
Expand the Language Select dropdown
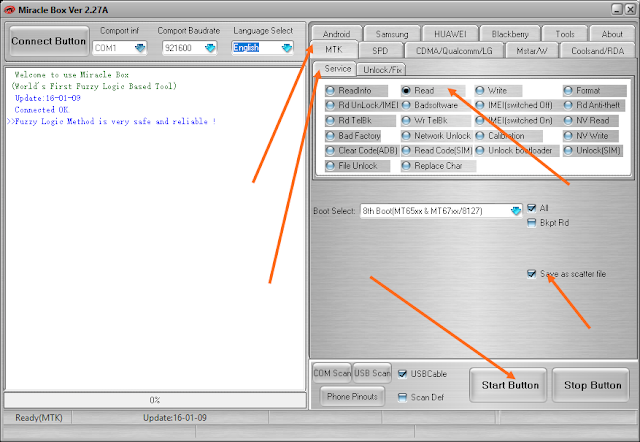pyautogui.click(x=287, y=48)
